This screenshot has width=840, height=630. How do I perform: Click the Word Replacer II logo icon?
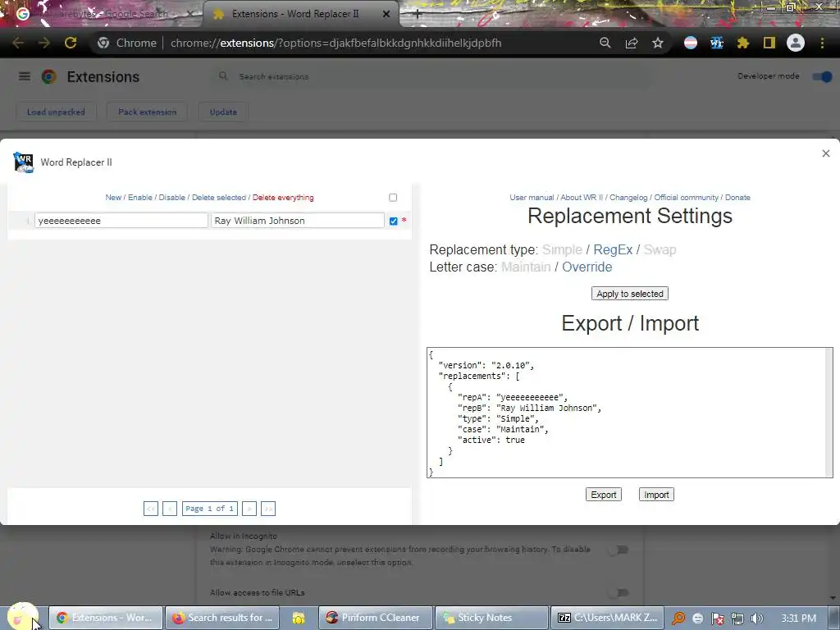coord(24,162)
